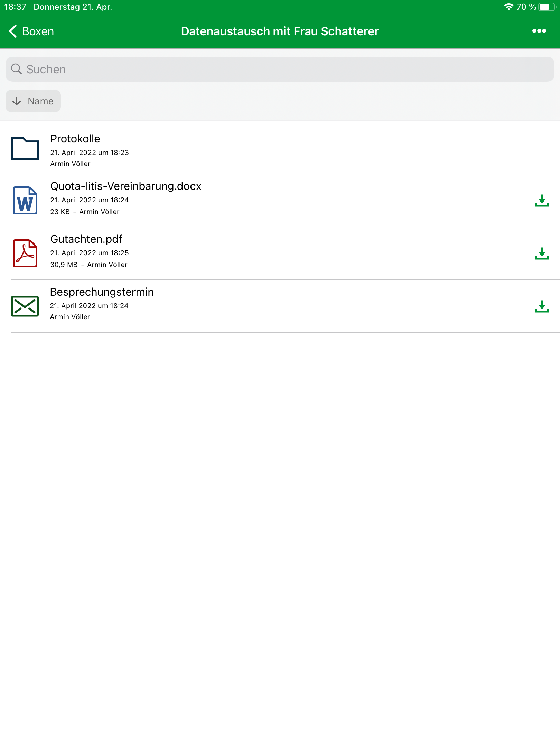Tap the red PDF file icon

point(25,253)
